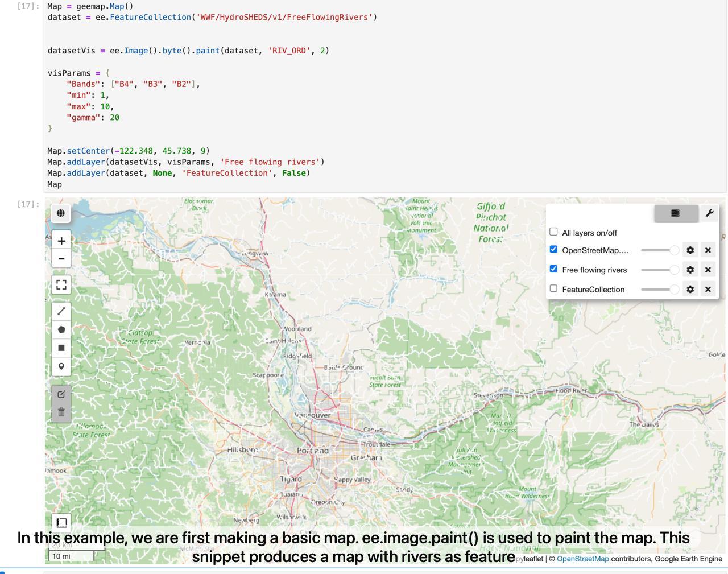This screenshot has height=574, width=728.
Task: Click the FreeFlowingRivers dataset path string
Action: click(x=284, y=17)
